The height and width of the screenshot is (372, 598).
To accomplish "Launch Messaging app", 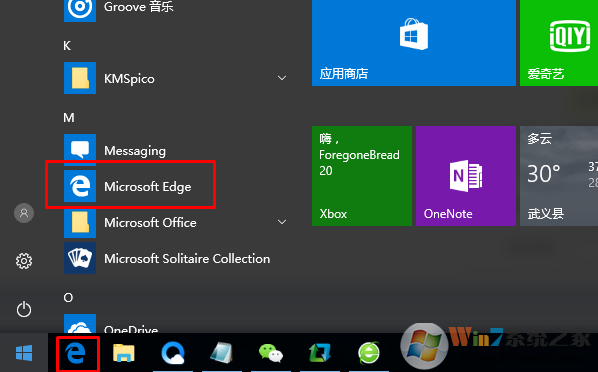I will [175, 150].
